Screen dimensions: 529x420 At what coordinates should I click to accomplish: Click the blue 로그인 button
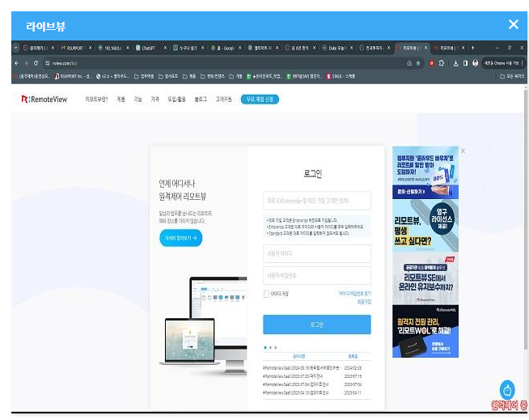[x=317, y=325]
